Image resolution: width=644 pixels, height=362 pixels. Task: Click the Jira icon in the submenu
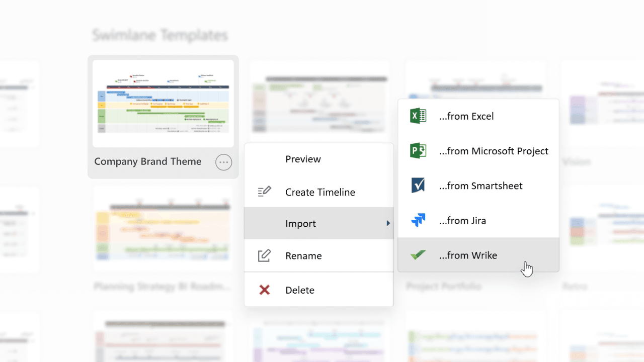[x=418, y=220]
